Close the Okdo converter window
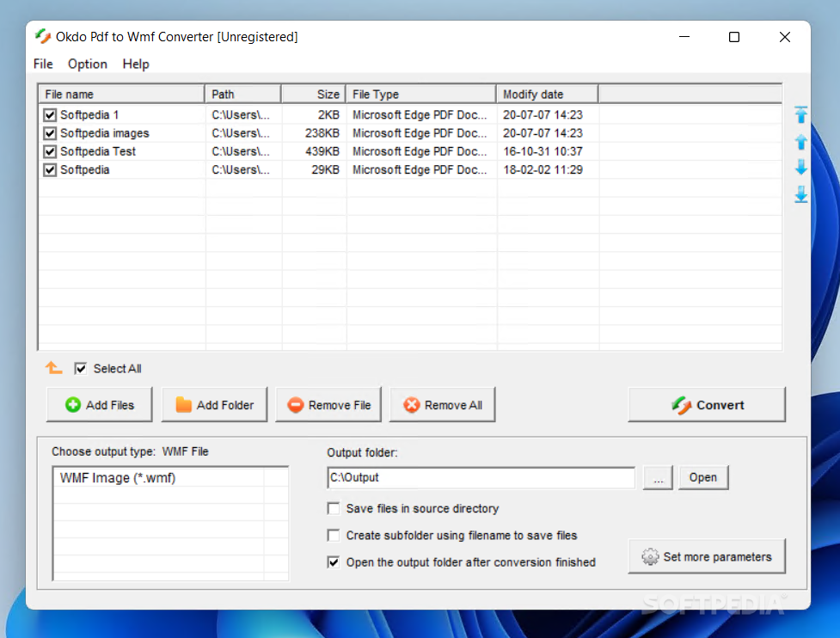The image size is (840, 638). tap(784, 36)
